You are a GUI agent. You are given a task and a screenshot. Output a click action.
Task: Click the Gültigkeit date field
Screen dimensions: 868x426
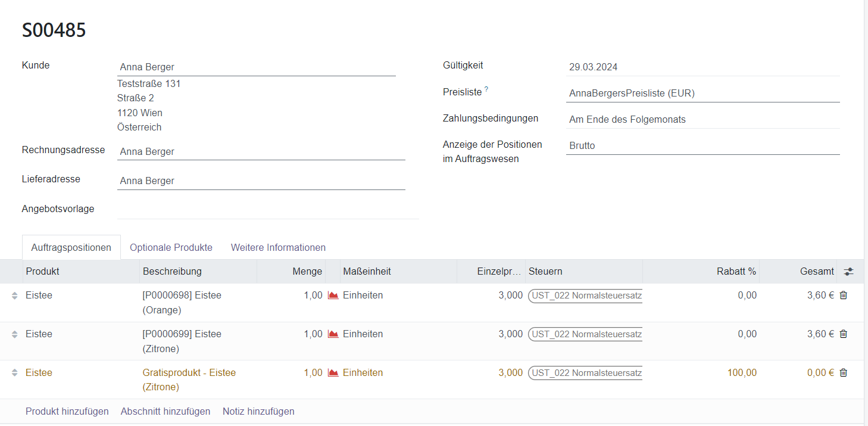tap(702, 67)
